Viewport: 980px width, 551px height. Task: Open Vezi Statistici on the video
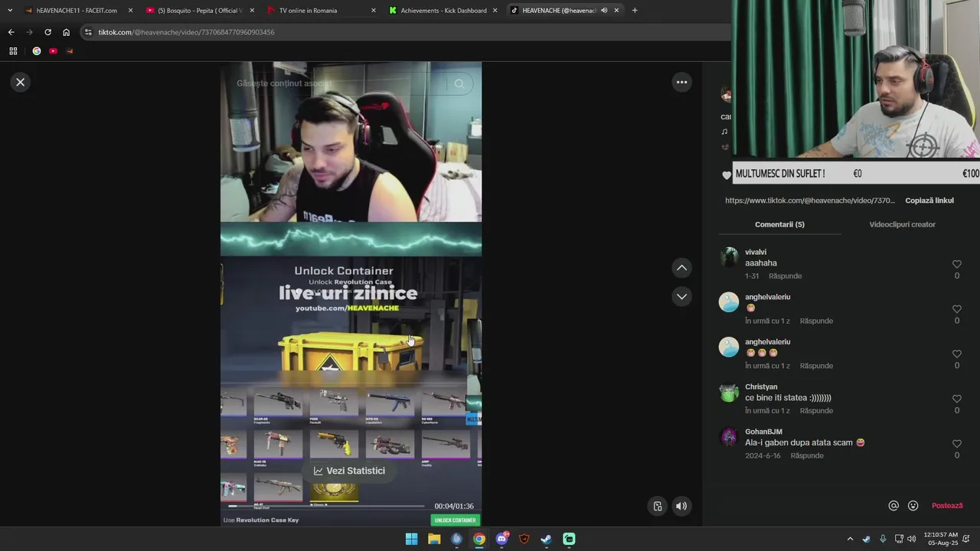[349, 471]
